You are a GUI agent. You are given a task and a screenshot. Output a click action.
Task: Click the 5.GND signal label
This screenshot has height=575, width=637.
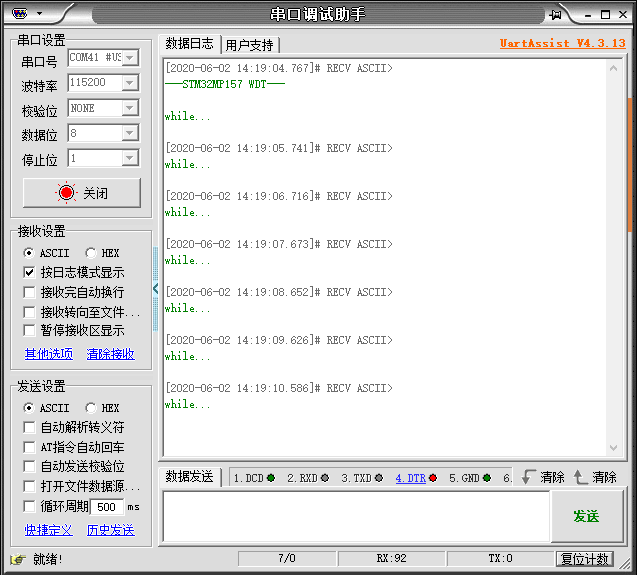(x=464, y=478)
